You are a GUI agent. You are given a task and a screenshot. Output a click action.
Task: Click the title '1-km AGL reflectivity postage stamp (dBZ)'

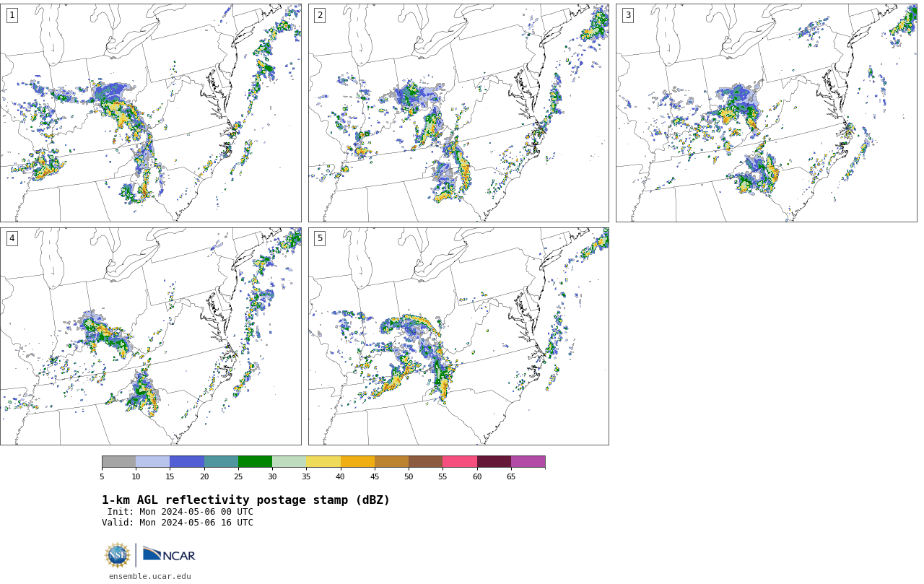coord(245,500)
